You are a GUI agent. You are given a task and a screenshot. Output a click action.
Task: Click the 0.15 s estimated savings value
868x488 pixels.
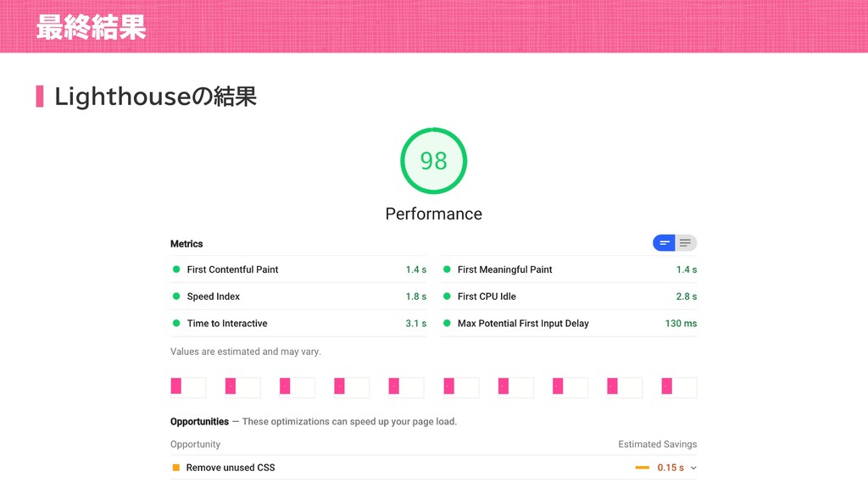[670, 468]
